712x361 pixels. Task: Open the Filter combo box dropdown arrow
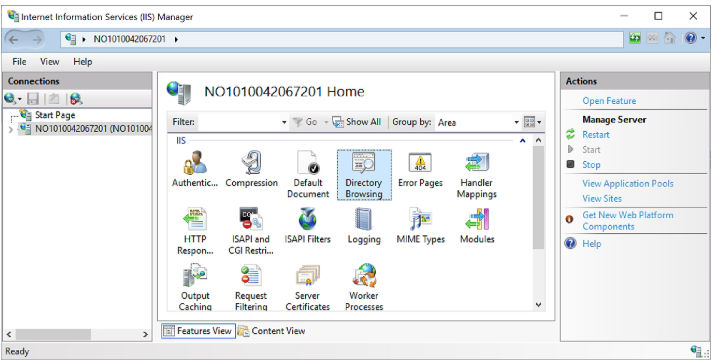pyautogui.click(x=284, y=122)
